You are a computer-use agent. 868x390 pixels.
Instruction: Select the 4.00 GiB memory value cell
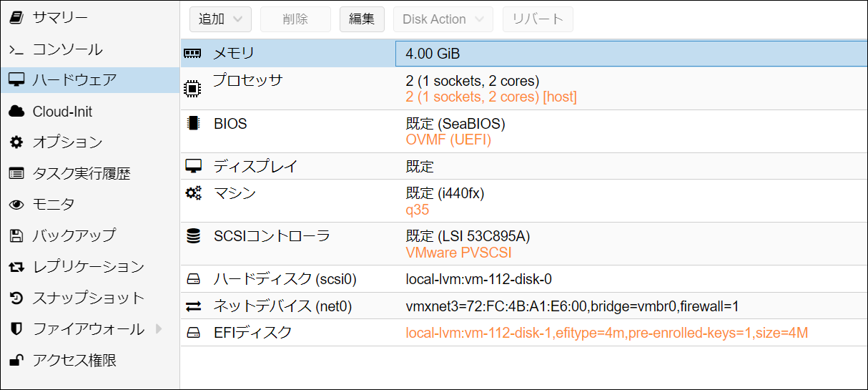point(631,54)
